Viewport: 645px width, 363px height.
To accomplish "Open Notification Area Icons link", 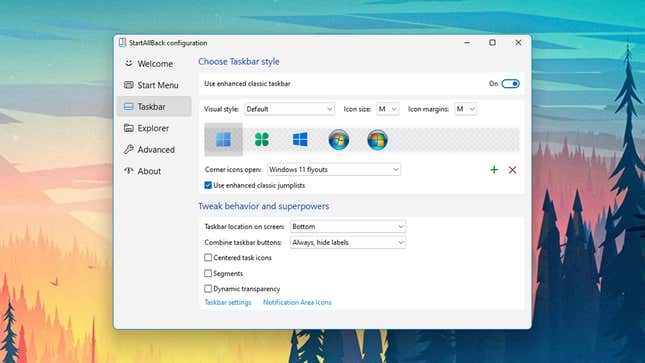I will [x=297, y=302].
